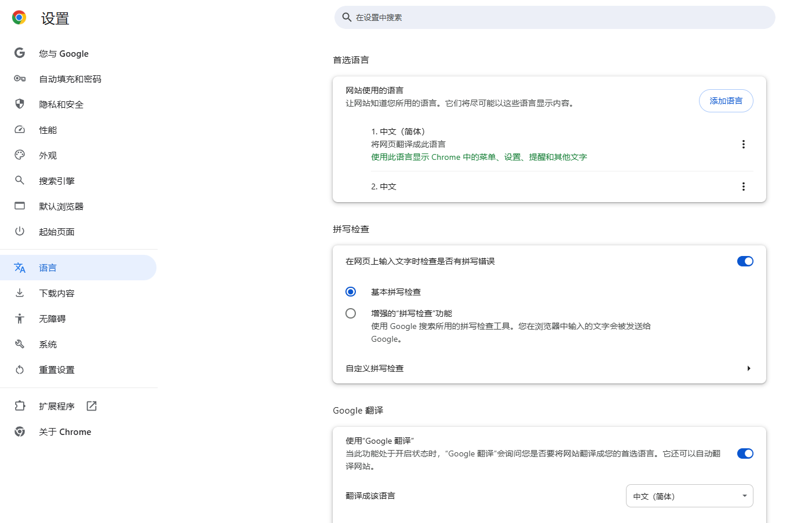Toggle 使用 Google 翻译 switch
This screenshot has height=523, width=812.
(x=745, y=453)
